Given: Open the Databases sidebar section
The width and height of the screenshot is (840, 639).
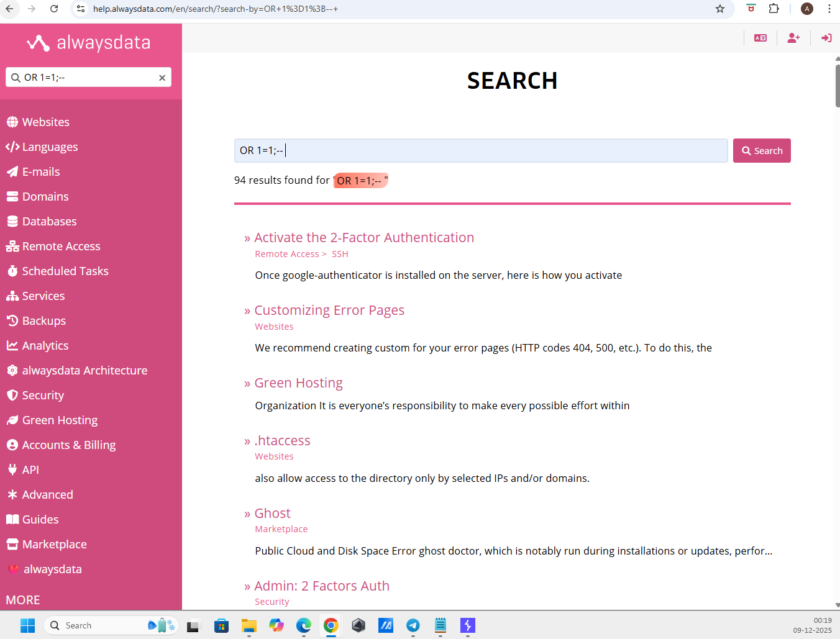Looking at the screenshot, I should pyautogui.click(x=49, y=222).
